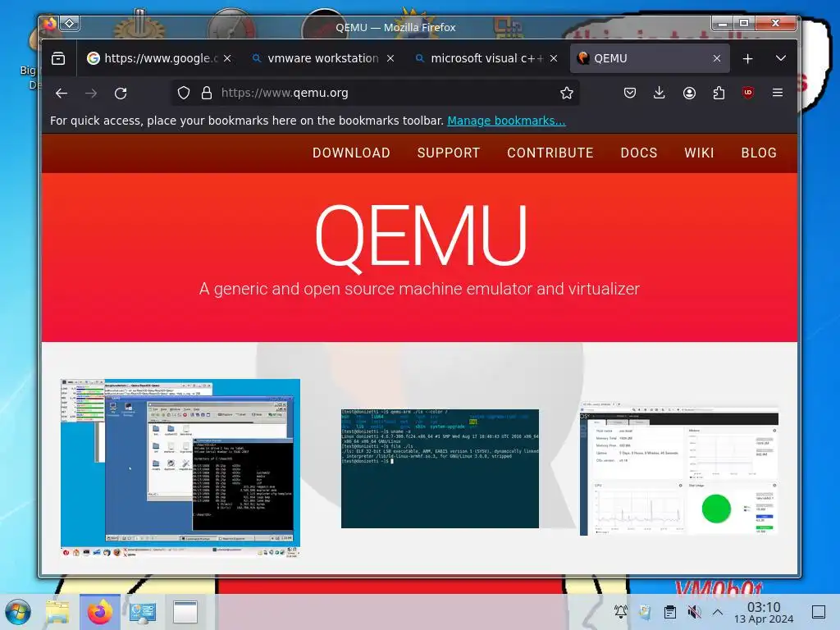The width and height of the screenshot is (840, 630).
Task: Open the battery or device tray icon
Action: click(x=645, y=612)
